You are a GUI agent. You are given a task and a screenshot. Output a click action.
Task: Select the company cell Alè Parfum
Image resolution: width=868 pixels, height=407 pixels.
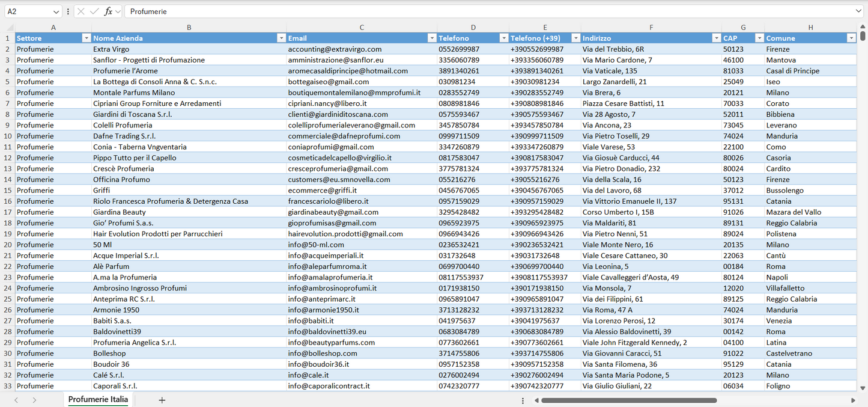[189, 266]
